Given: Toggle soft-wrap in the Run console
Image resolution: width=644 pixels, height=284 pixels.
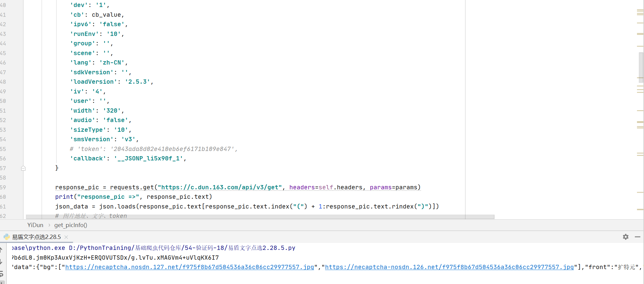Looking at the screenshot, I should (x=1, y=274).
